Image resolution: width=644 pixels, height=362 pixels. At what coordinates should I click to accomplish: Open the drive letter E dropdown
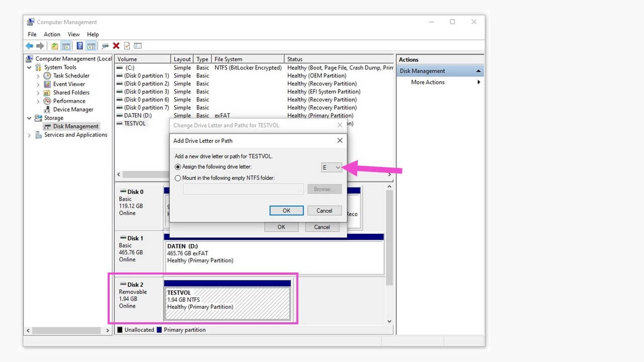point(332,167)
